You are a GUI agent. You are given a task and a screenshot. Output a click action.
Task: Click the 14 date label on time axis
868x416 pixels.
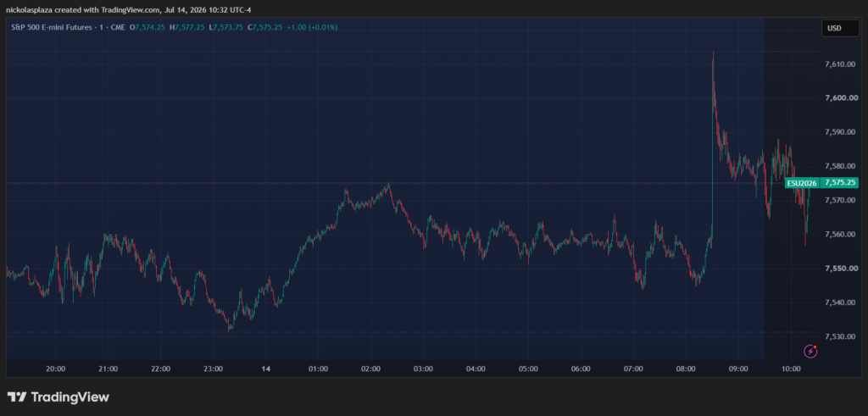pos(265,369)
